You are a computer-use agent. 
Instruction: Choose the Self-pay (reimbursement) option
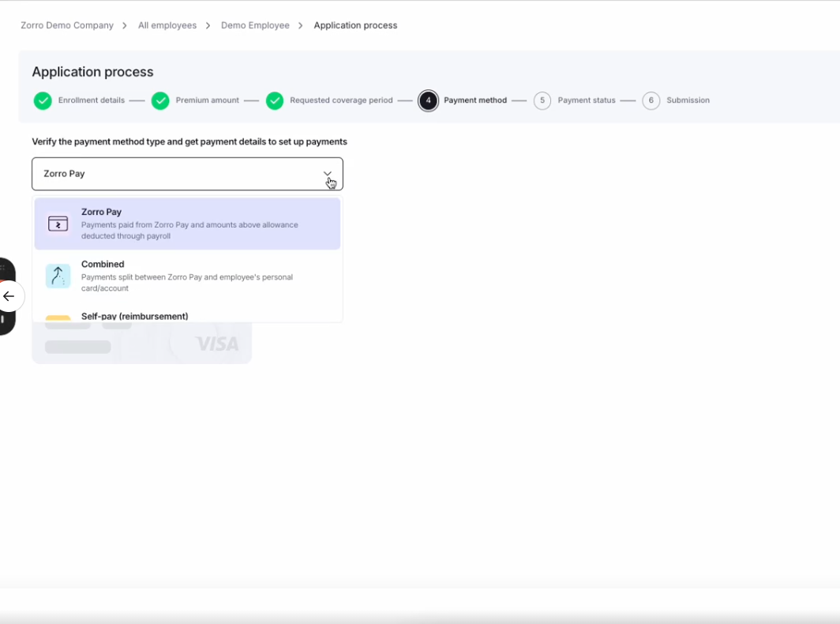click(187, 315)
